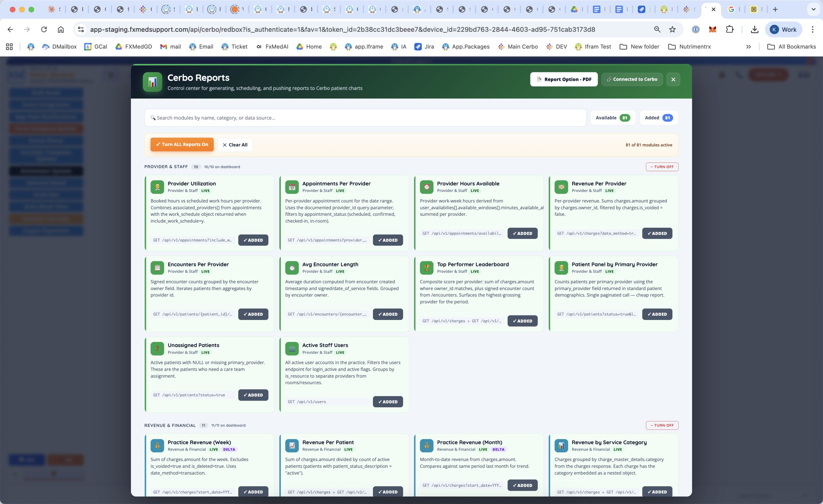Turn off the Provider & Staff section
The image size is (823, 504).
(x=662, y=166)
